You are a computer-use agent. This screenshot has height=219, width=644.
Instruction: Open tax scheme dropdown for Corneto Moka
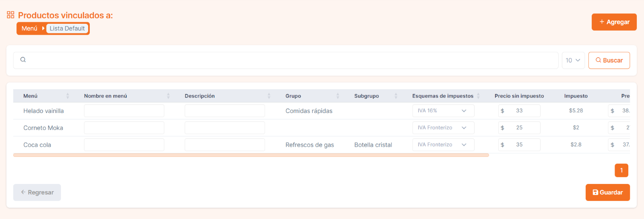(x=443, y=127)
